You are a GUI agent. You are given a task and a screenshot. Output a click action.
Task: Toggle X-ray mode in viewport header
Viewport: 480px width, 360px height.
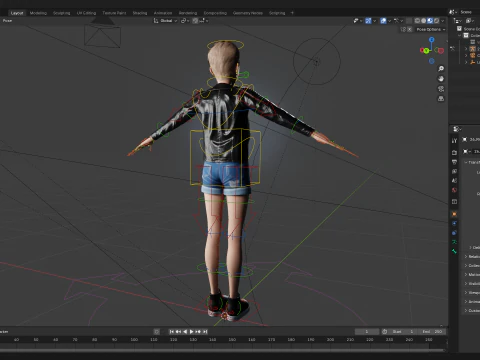point(409,21)
